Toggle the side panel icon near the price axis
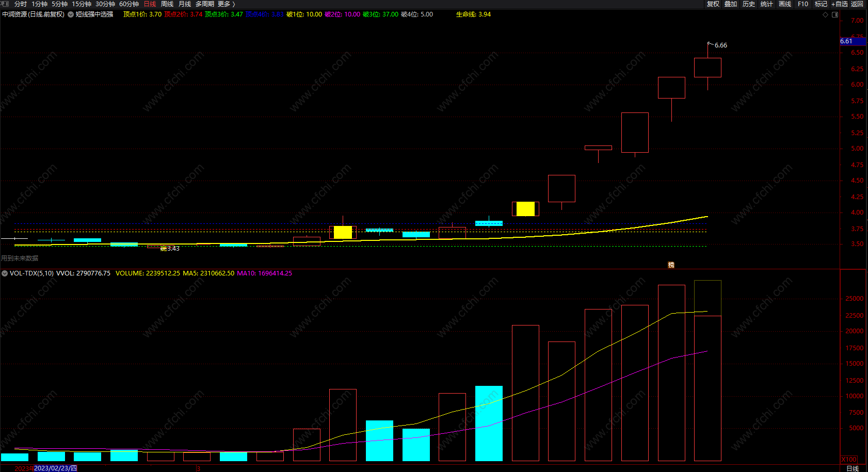The height and width of the screenshot is (472, 868). (x=835, y=14)
